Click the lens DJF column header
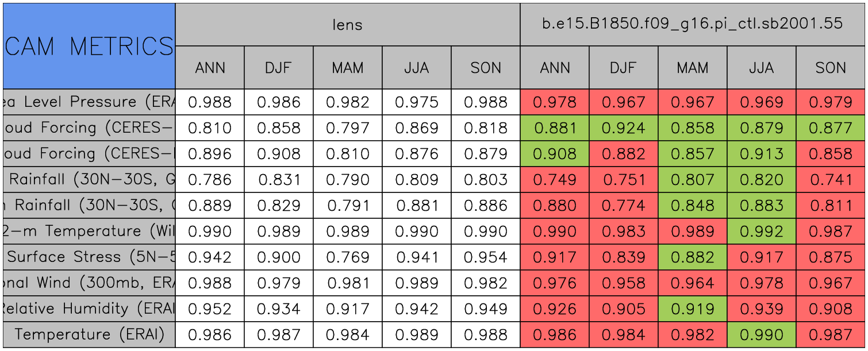Screen dimensions: 868x351 pos(279,68)
